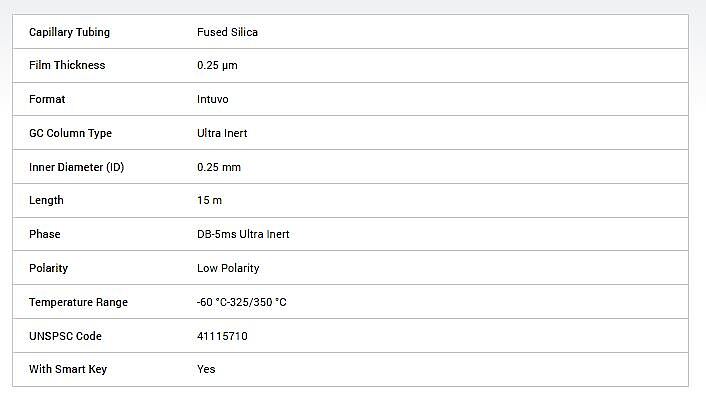
Task: Select the 0.25 mm diameter value
Action: (x=219, y=167)
